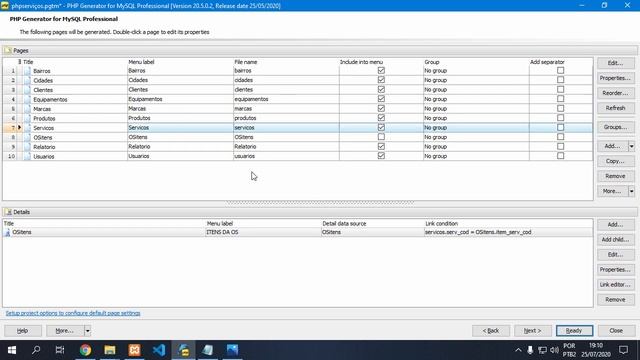640x360 pixels.
Task: Click the Edit button in Pages panel
Action: coord(616,63)
